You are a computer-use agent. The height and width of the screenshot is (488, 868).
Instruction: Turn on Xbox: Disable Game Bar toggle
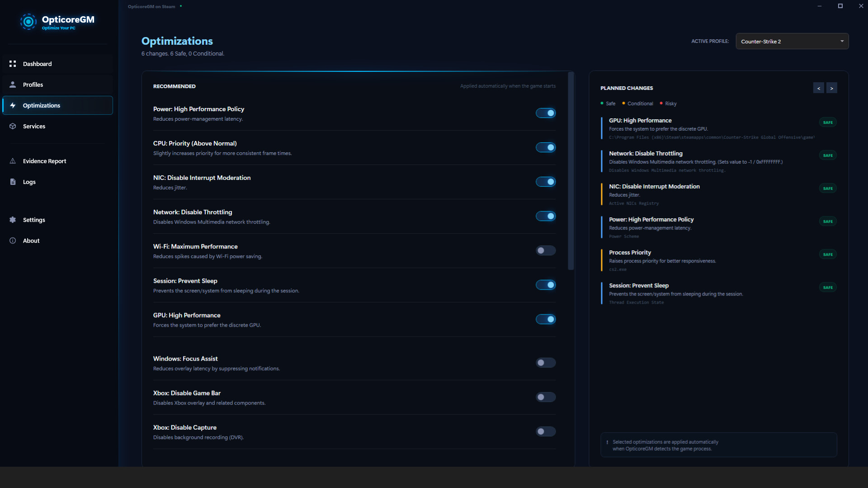(x=545, y=397)
